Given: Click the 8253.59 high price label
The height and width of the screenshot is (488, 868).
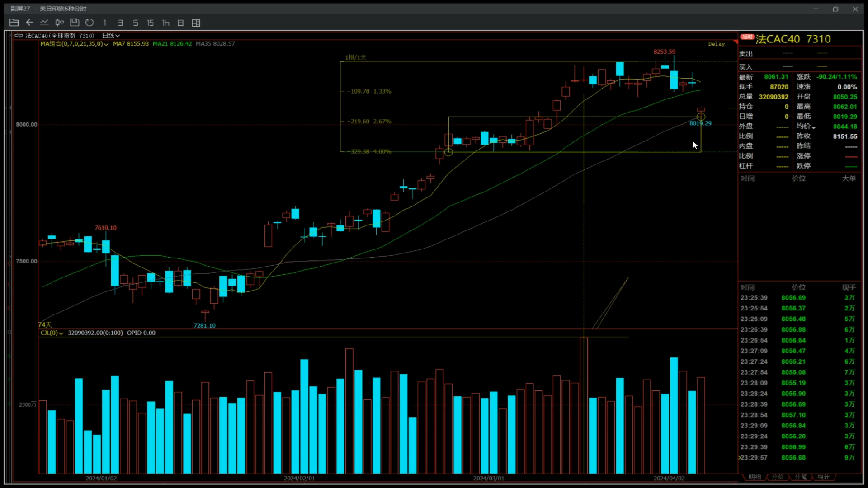Looking at the screenshot, I should [x=664, y=52].
